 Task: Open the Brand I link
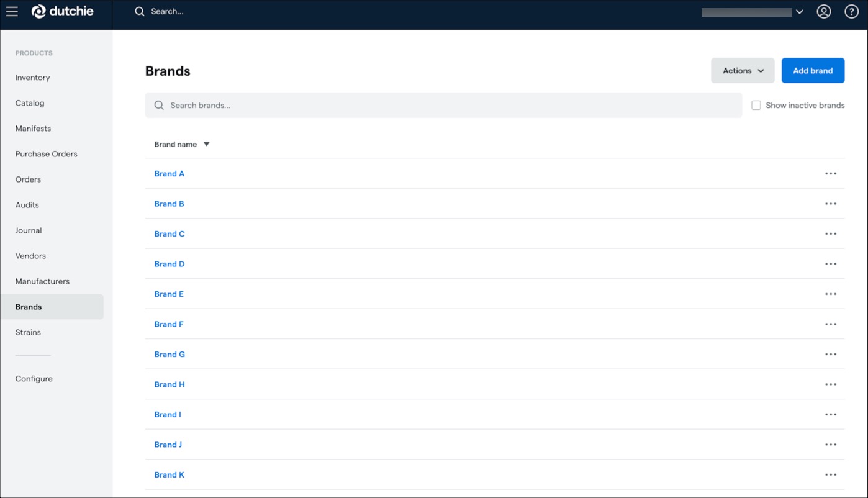point(168,415)
